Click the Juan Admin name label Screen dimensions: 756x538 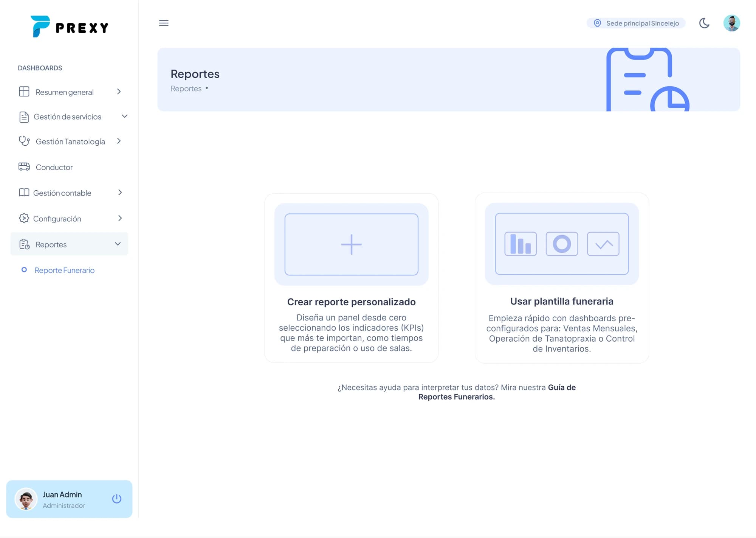coord(62,494)
